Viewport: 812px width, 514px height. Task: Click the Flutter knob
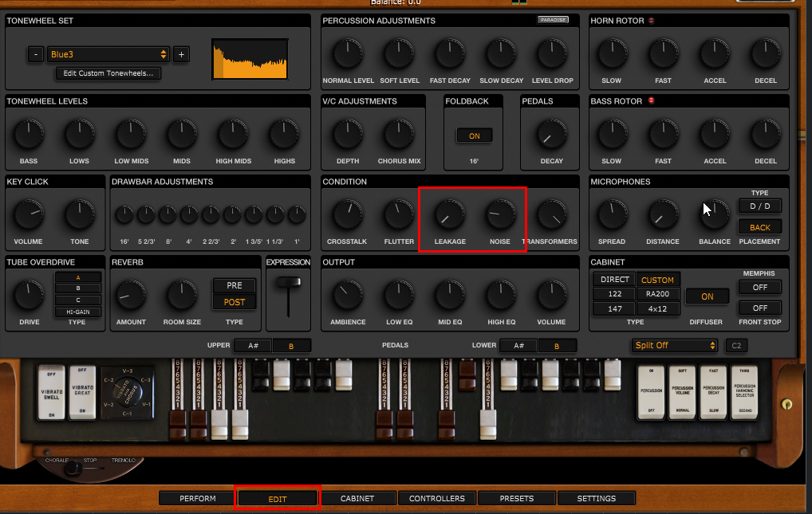pos(399,215)
